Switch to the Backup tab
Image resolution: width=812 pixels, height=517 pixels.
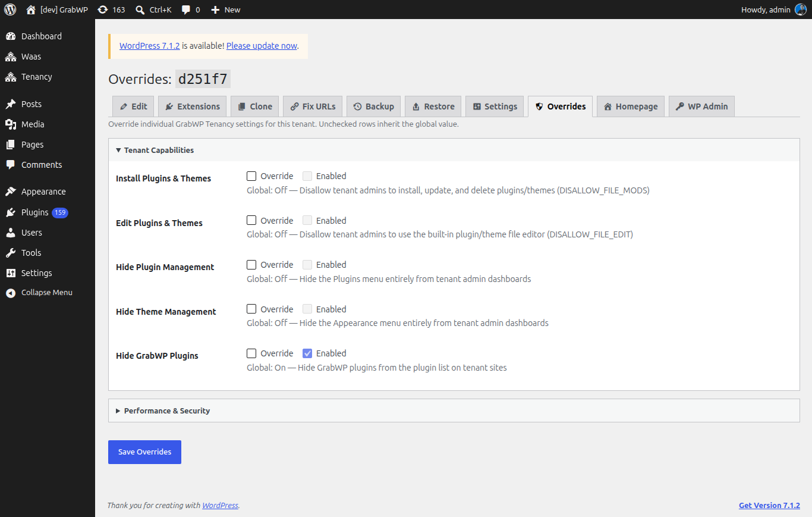pyautogui.click(x=373, y=106)
